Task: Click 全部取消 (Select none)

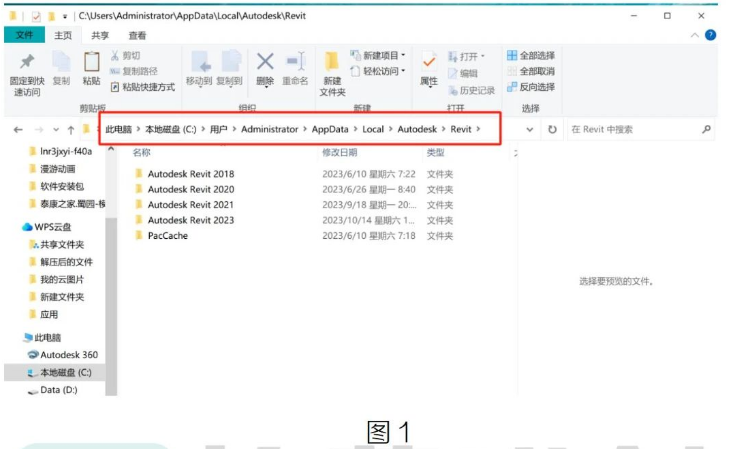Action: coord(531,71)
